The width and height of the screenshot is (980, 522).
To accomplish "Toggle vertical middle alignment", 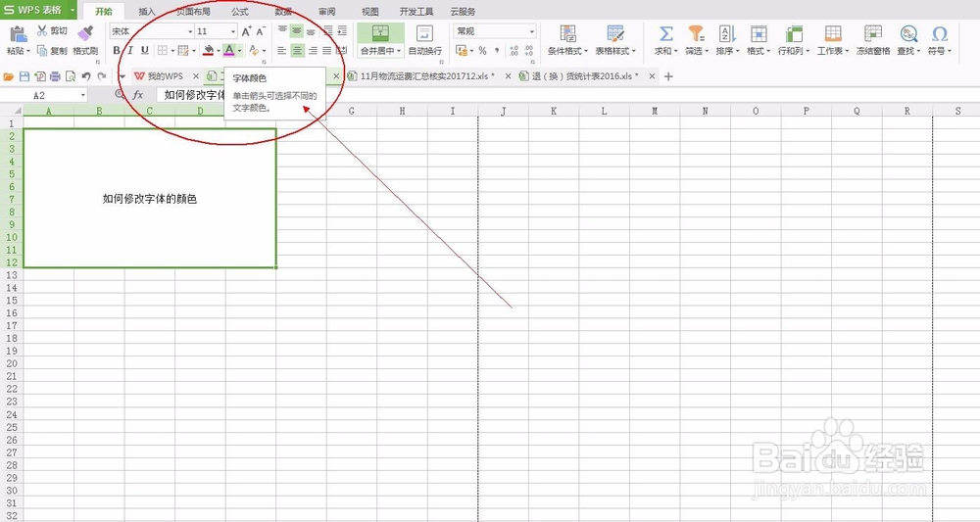I will point(296,30).
